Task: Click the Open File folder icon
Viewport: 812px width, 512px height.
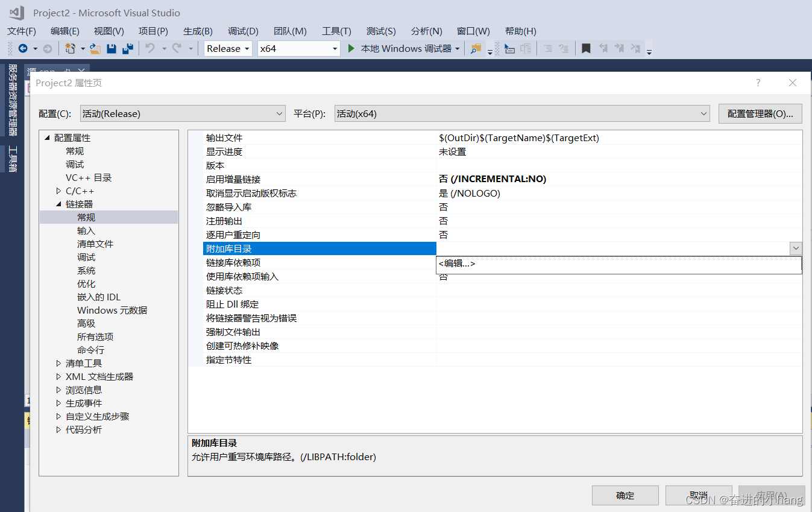Action: (95, 49)
